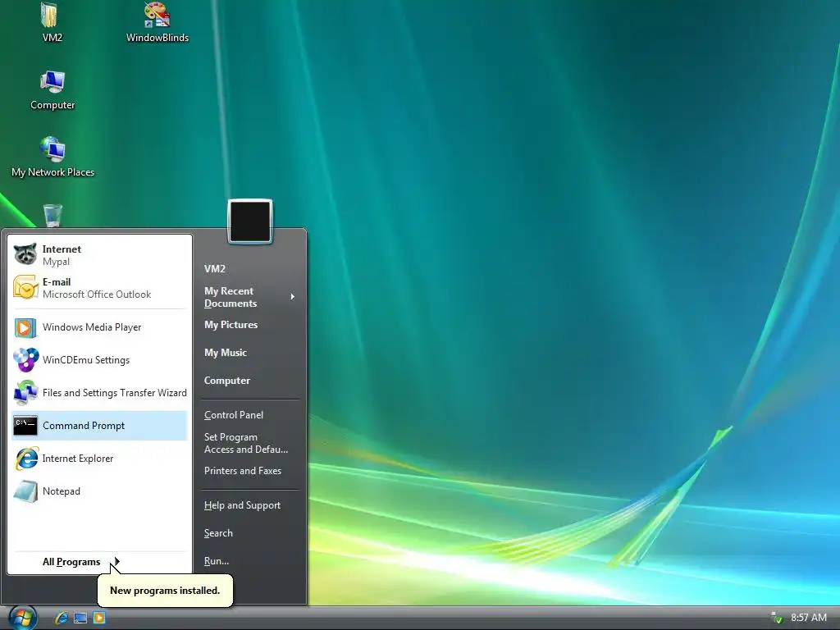This screenshot has width=840, height=630.
Task: Open the Run... dialog
Action: tap(217, 561)
